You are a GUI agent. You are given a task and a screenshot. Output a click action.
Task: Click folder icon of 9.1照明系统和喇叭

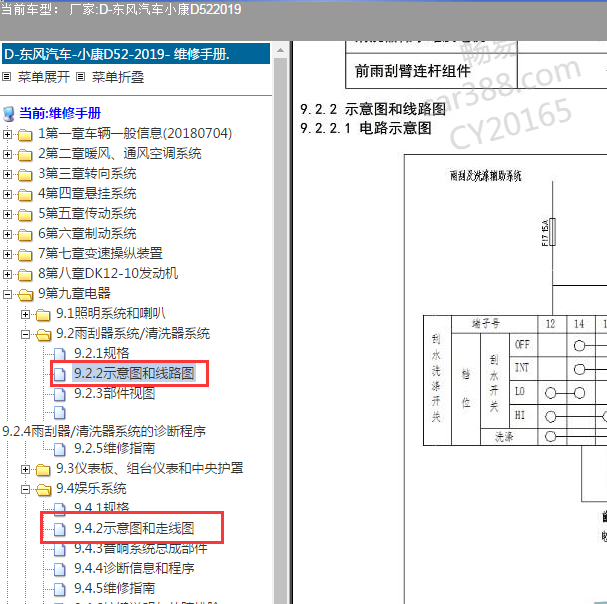click(x=43, y=315)
